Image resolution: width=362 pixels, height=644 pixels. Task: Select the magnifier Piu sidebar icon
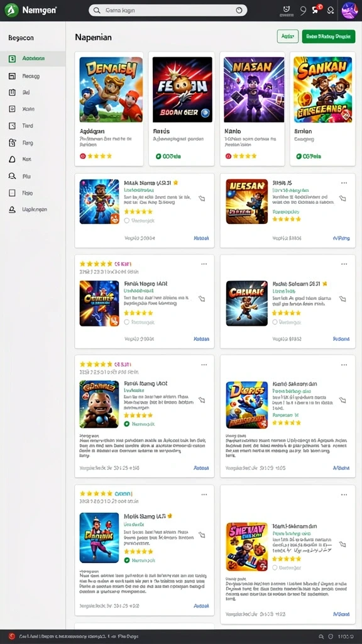[12, 176]
